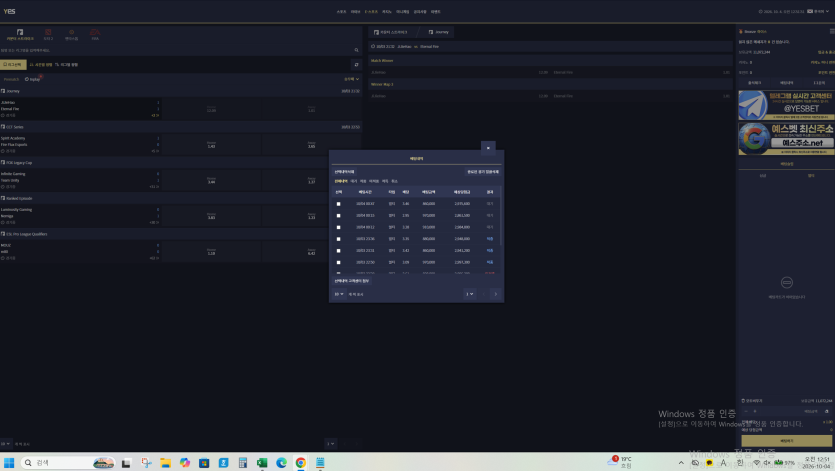Click the yellow league select button
Viewport: 835px width, 471px height.
point(13,64)
